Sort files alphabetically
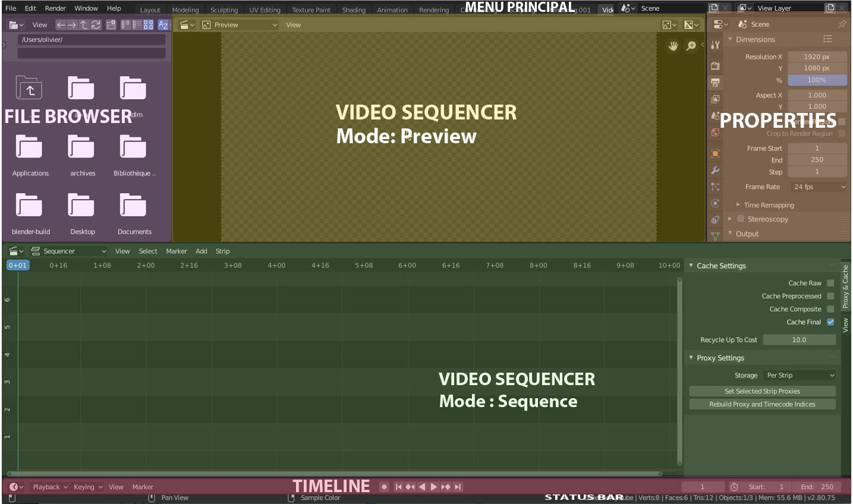This screenshot has height=504, width=853. [x=163, y=25]
